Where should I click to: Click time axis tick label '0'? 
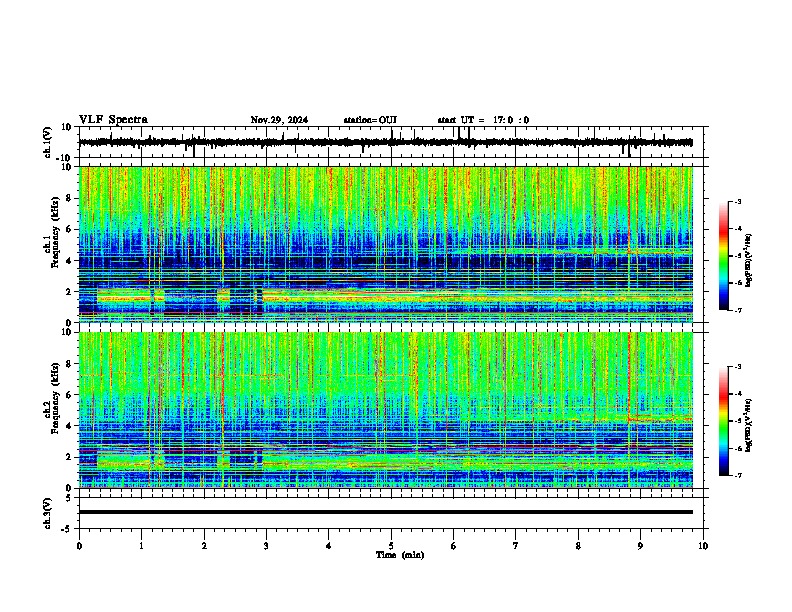[79, 546]
